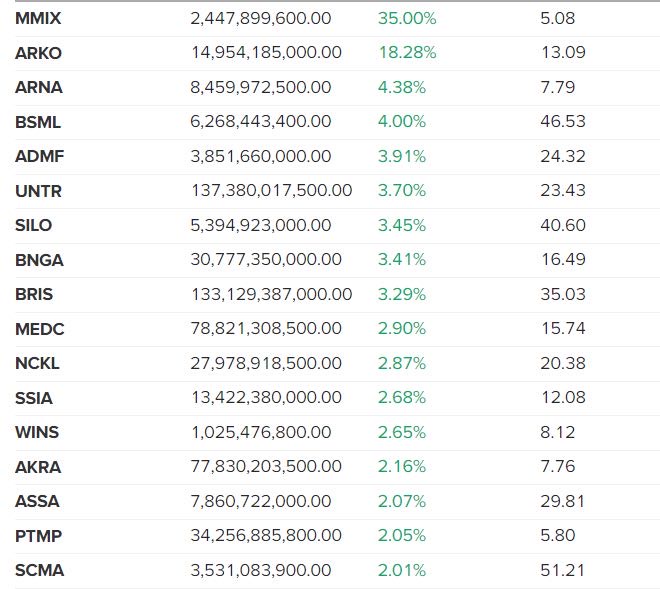This screenshot has height=589, width=660.
Task: Open the UNTR stock ticker
Action: pyautogui.click(x=38, y=191)
